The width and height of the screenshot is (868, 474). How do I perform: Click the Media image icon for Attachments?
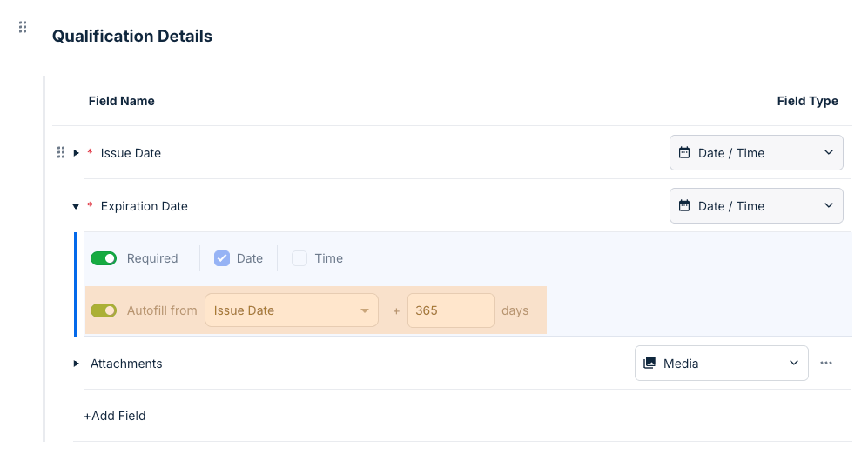click(649, 364)
